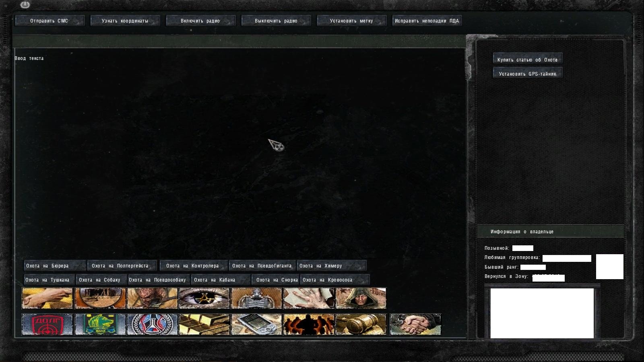Click the judge gavel icon
The image size is (644, 362).
point(361,324)
